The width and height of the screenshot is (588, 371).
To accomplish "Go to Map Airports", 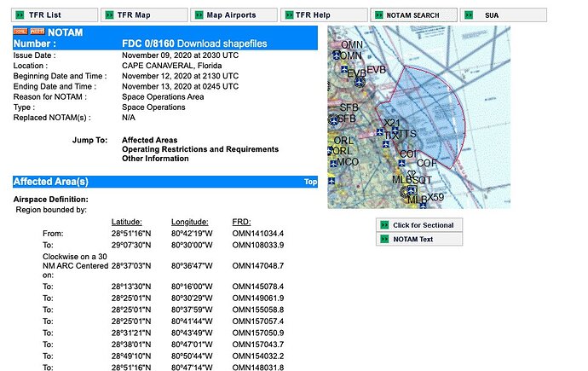I will [x=234, y=15].
